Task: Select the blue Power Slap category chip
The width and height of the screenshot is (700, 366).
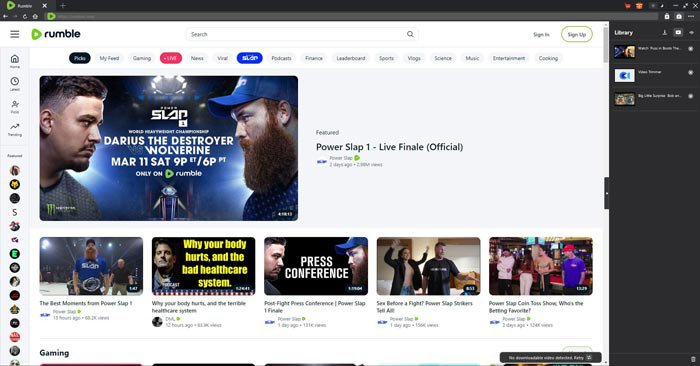Action: tap(250, 58)
